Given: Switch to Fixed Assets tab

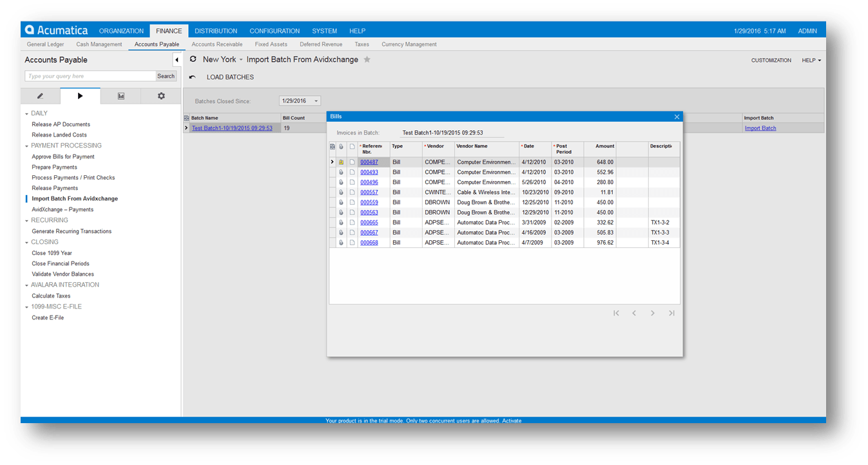Looking at the screenshot, I should coord(271,44).
